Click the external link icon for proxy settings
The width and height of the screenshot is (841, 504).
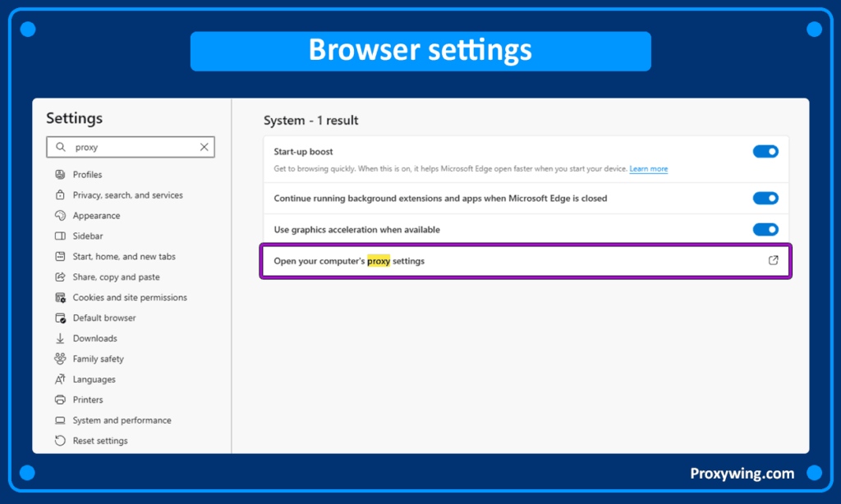(773, 260)
